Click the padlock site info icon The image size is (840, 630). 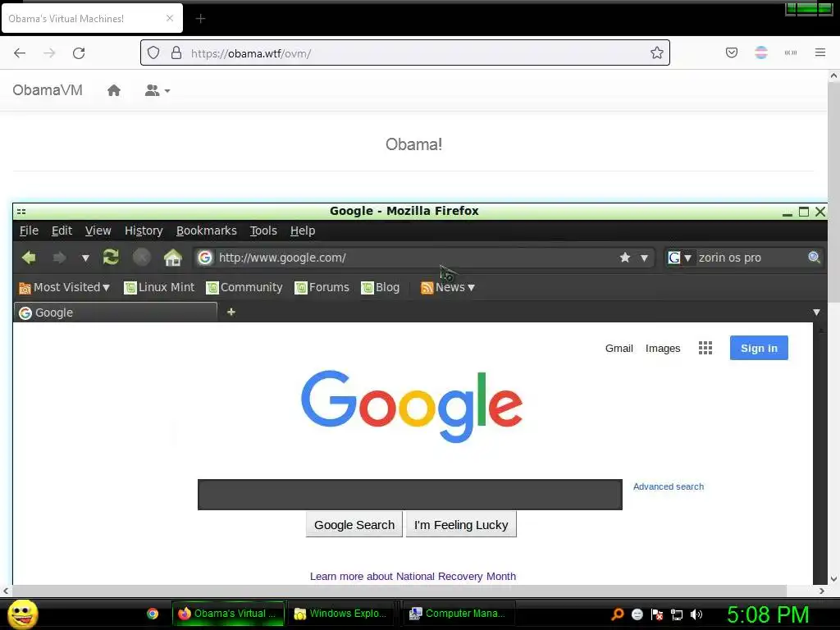[176, 52]
